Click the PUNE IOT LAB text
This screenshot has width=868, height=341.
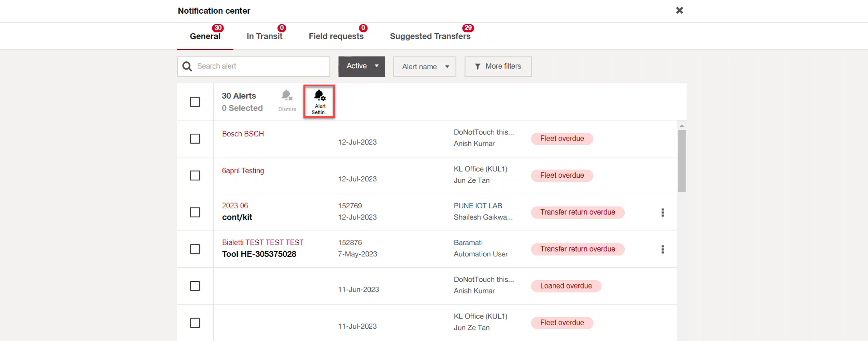pyautogui.click(x=478, y=206)
